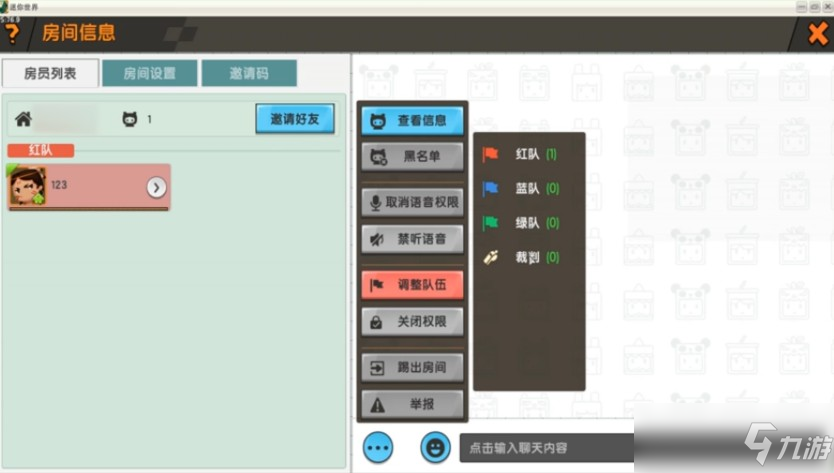
Task: Switch to 房员列表 tab
Action: point(50,73)
